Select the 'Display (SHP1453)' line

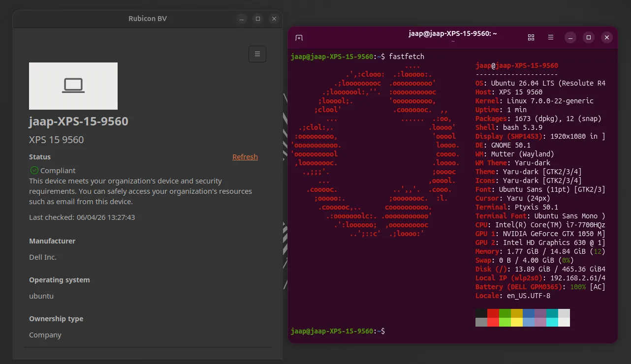click(540, 136)
